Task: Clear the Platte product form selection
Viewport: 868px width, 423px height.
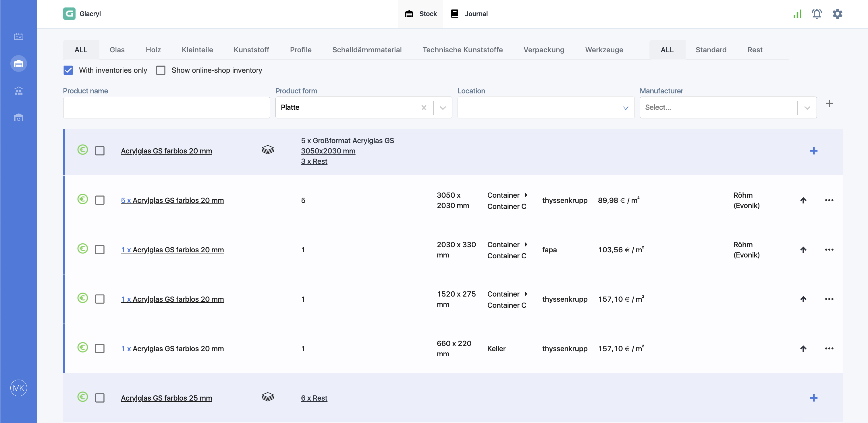Action: 424,108
